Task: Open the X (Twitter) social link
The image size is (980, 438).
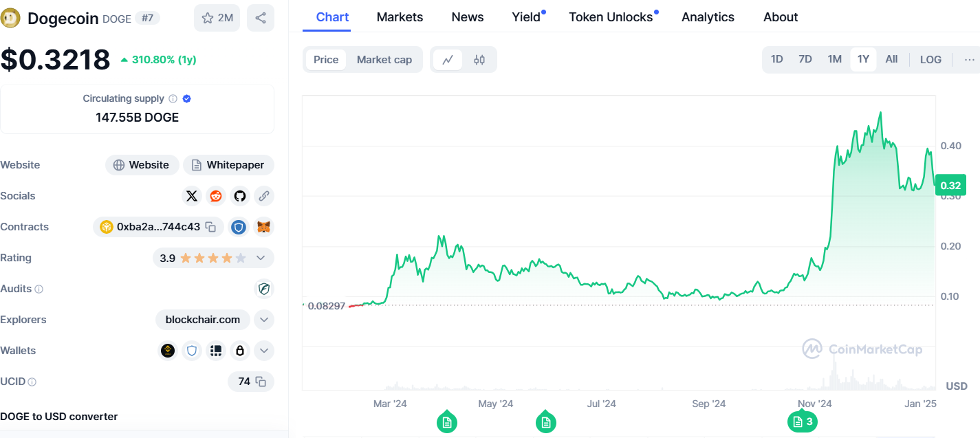Action: (x=192, y=196)
